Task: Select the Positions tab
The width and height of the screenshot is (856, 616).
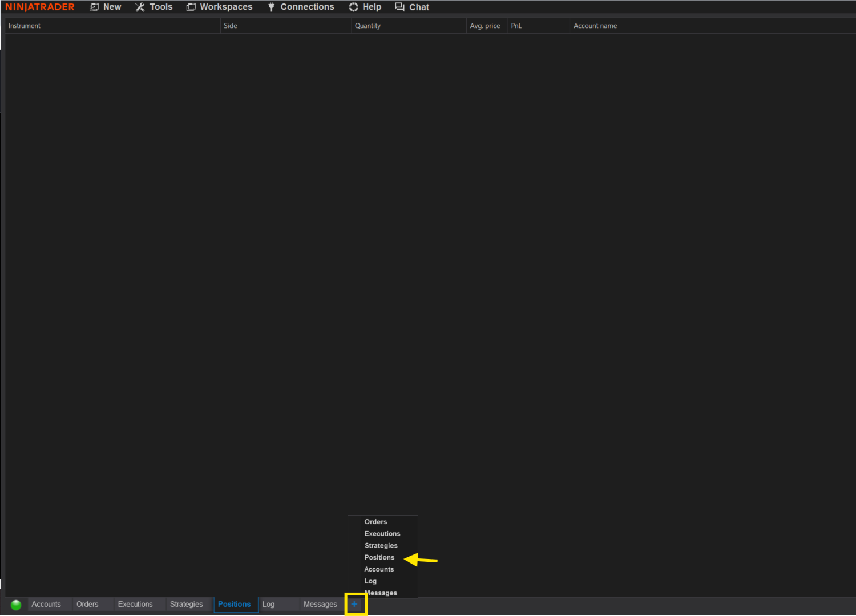Action: click(x=235, y=604)
